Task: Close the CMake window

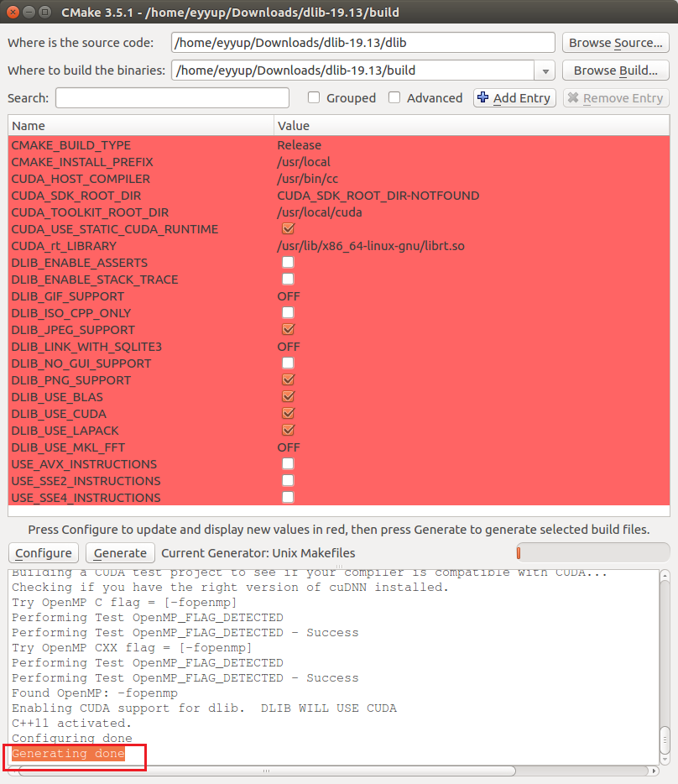Action: click(x=13, y=12)
